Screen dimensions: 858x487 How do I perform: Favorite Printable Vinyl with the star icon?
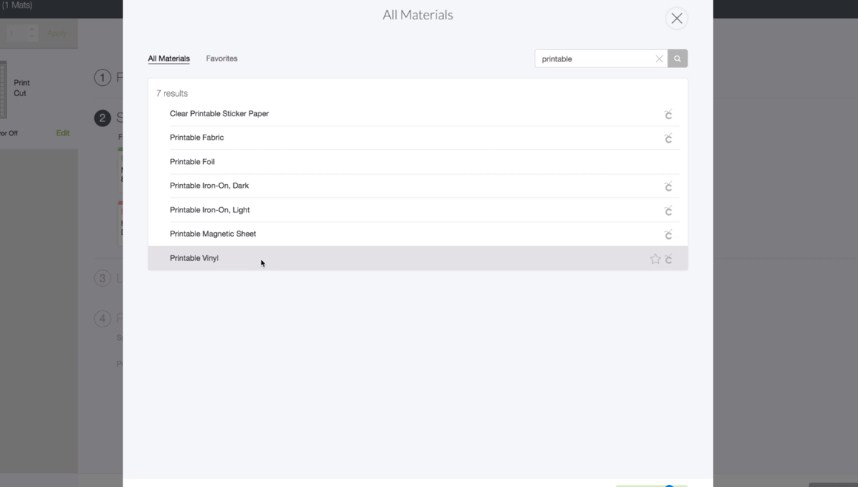[x=655, y=259]
